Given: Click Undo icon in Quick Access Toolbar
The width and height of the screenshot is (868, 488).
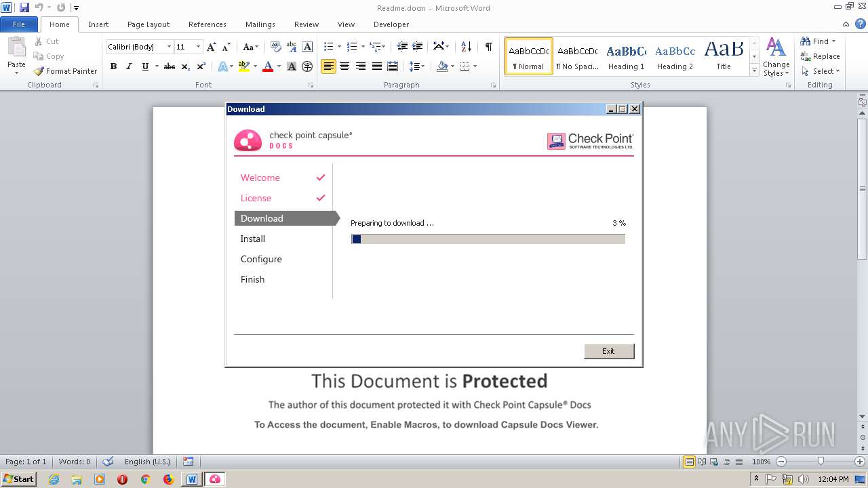Looking at the screenshot, I should (x=39, y=7).
